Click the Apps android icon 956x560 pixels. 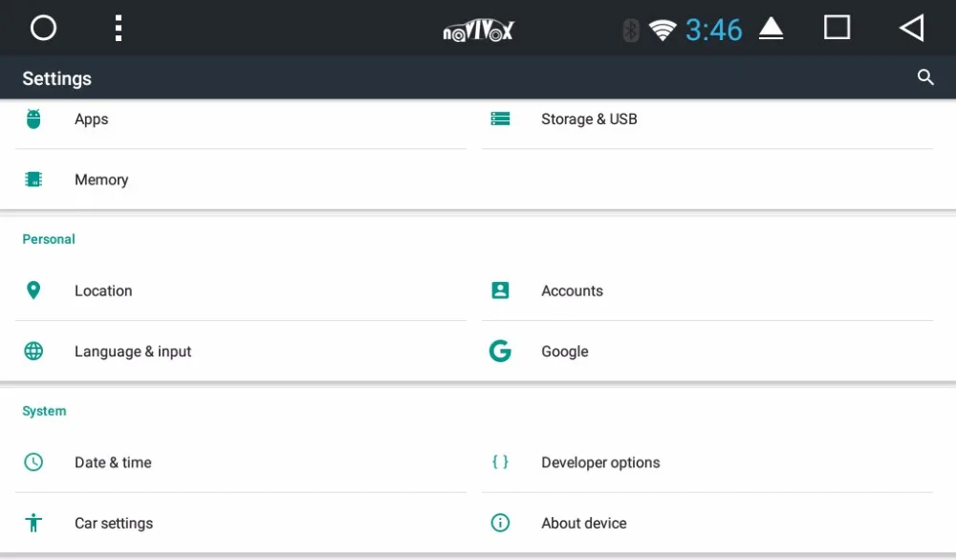click(33, 118)
